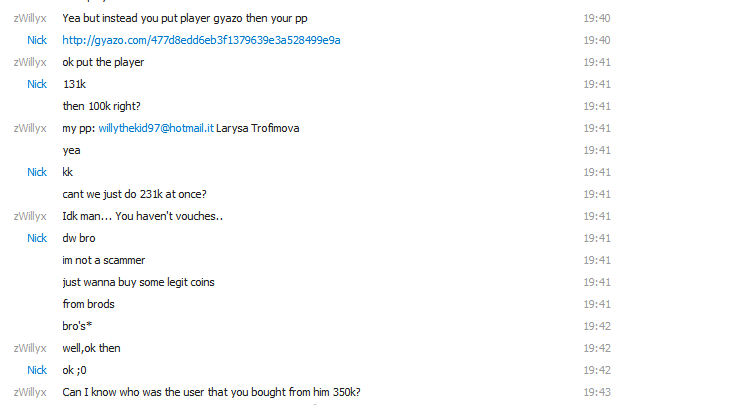
Task: Select 'just wanna buy some legit coins' message
Action: pos(138,283)
